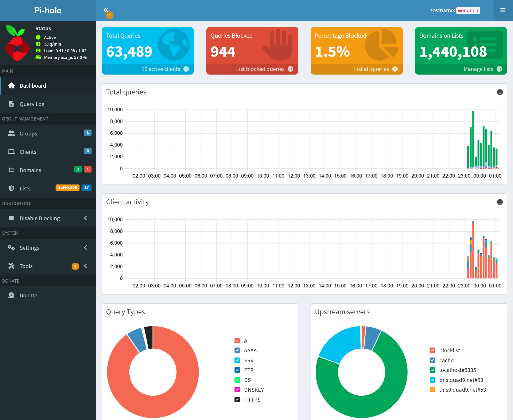
Task: Click the Pi-hole raspberry logo
Action: pos(17,43)
